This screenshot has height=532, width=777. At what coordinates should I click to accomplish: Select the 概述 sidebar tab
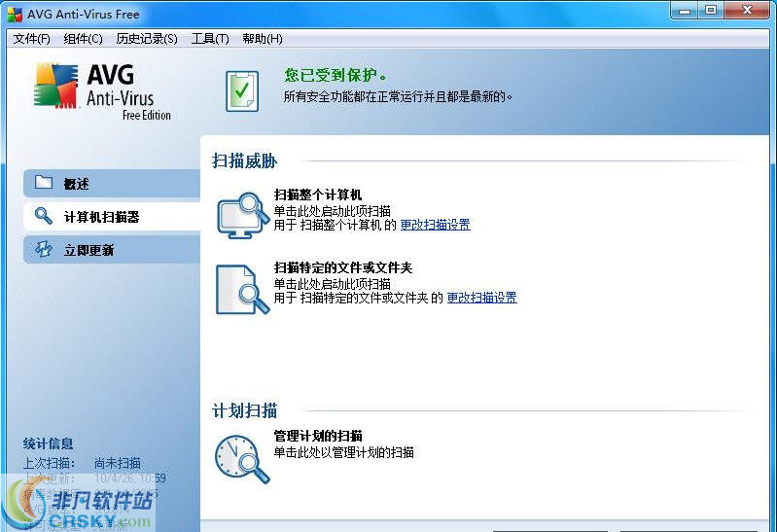tap(112, 184)
